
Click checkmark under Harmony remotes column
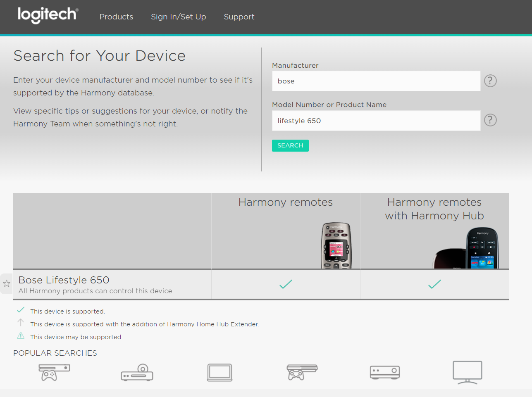286,284
